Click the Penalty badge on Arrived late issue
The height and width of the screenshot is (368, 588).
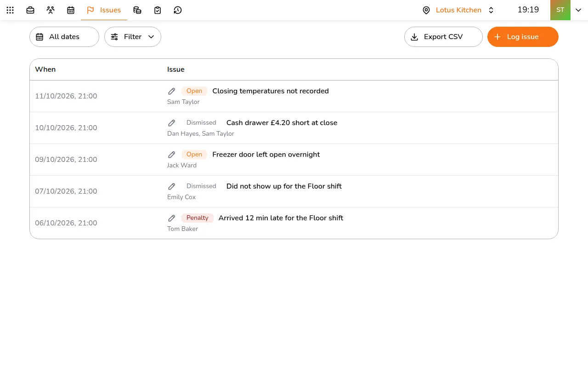pyautogui.click(x=198, y=218)
